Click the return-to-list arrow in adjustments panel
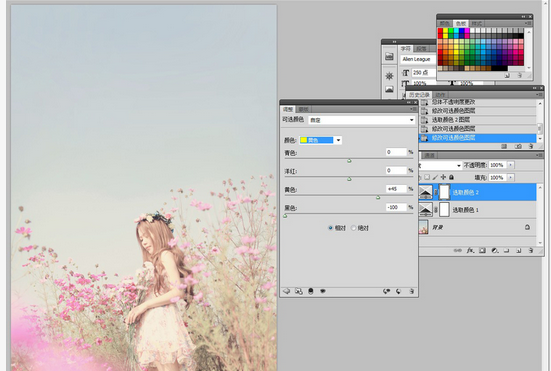Viewport: 551px width, 371px height. coord(287,291)
